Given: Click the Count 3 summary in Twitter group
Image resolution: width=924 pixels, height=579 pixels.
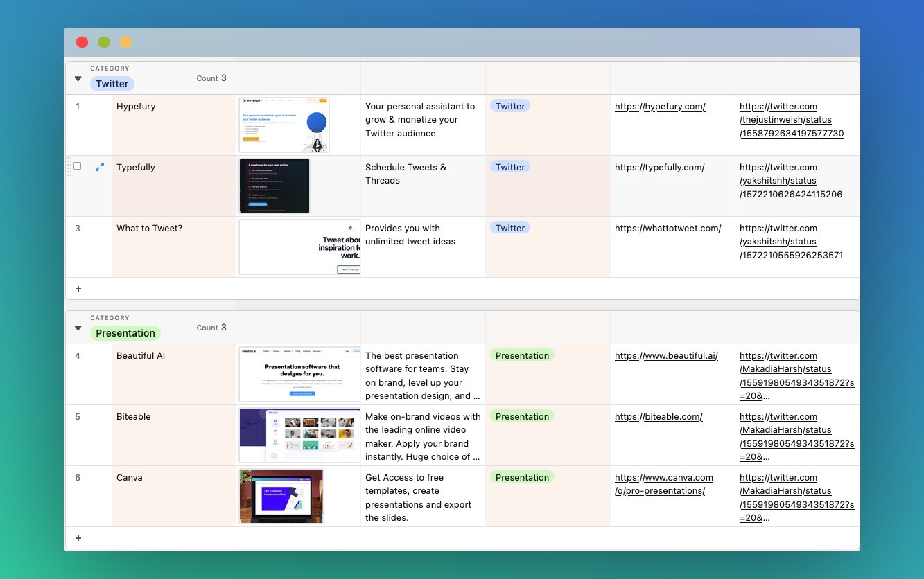Looking at the screenshot, I should 211,78.
